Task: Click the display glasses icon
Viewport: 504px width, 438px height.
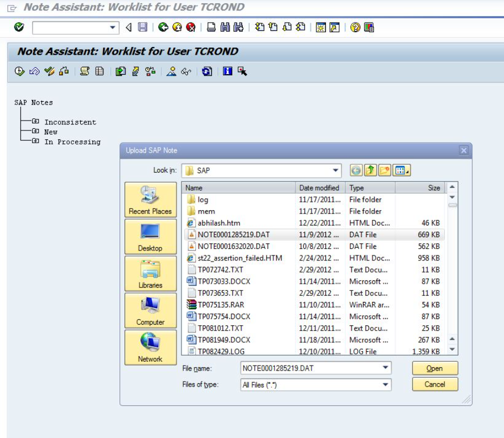Action: [186, 71]
